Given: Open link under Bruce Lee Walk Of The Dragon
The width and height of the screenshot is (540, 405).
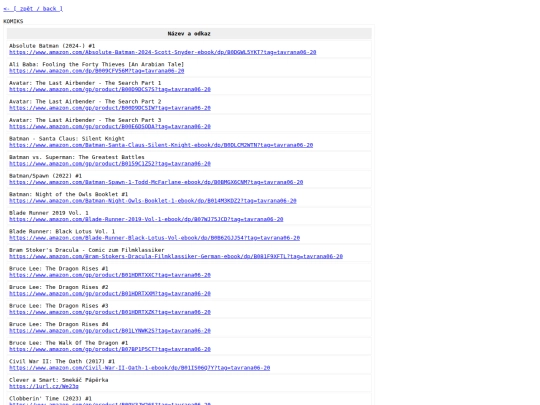Looking at the screenshot, I should click(x=110, y=350).
